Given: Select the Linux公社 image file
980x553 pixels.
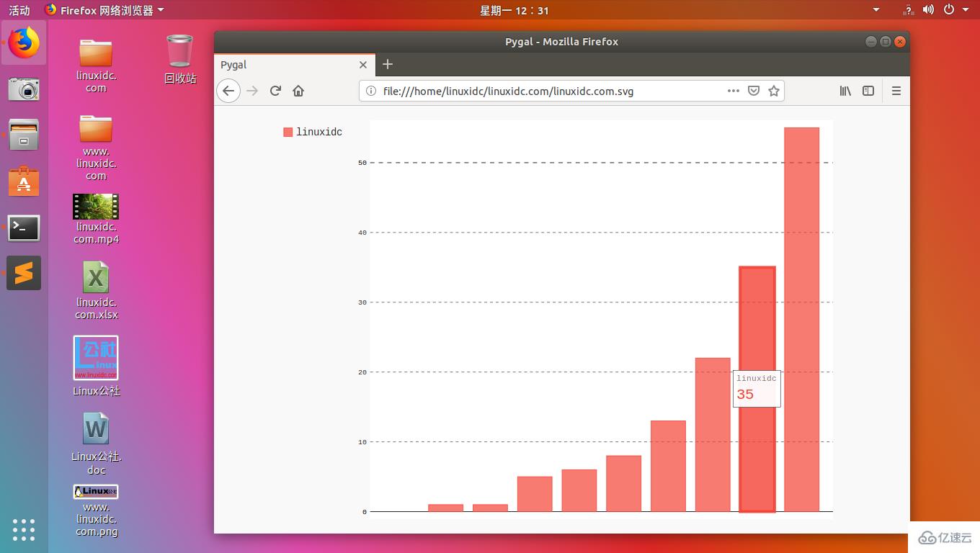Looking at the screenshot, I should [96, 367].
